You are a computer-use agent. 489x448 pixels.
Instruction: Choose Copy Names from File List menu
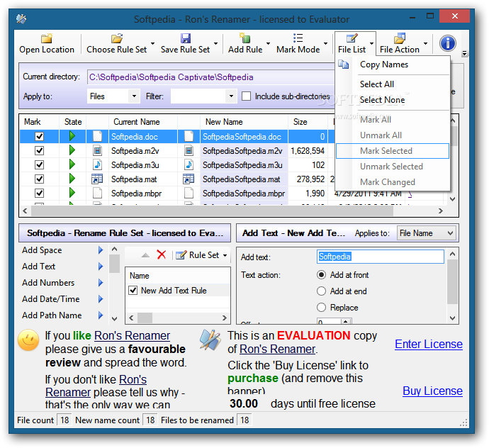pyautogui.click(x=393, y=65)
